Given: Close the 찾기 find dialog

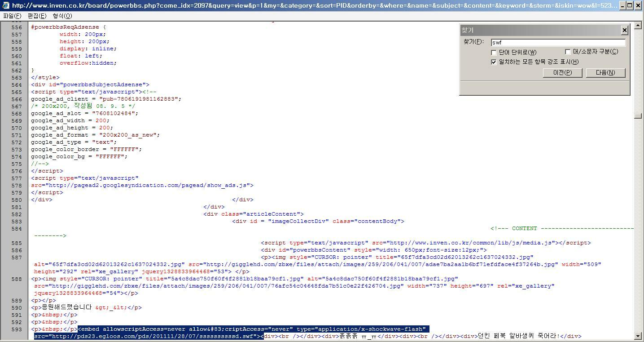Looking at the screenshot, I should point(624,30).
